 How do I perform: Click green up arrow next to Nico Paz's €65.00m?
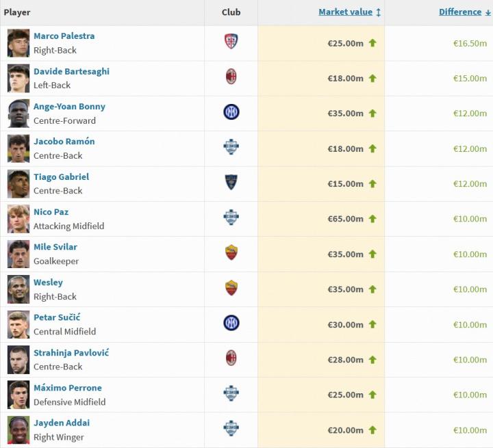(372, 218)
